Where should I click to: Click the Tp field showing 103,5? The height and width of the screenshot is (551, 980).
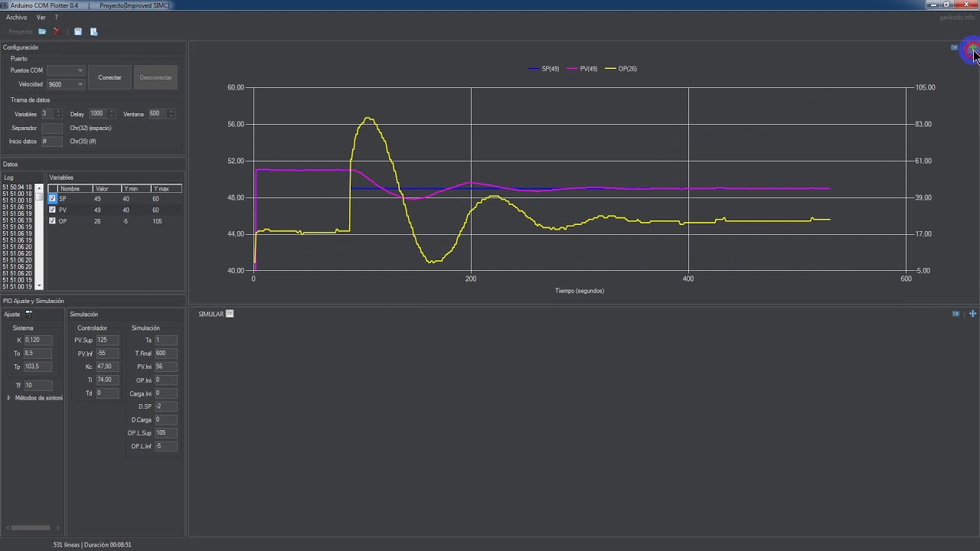(38, 367)
